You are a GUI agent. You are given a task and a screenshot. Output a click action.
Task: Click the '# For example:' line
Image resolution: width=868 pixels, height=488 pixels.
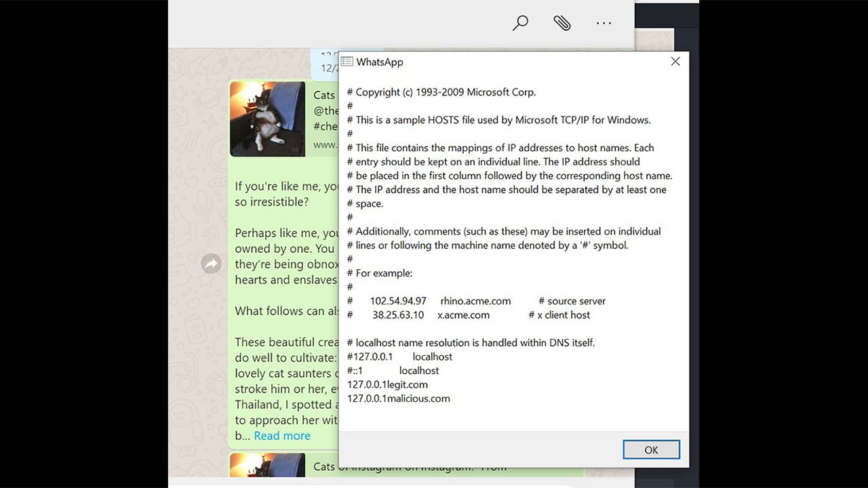380,273
